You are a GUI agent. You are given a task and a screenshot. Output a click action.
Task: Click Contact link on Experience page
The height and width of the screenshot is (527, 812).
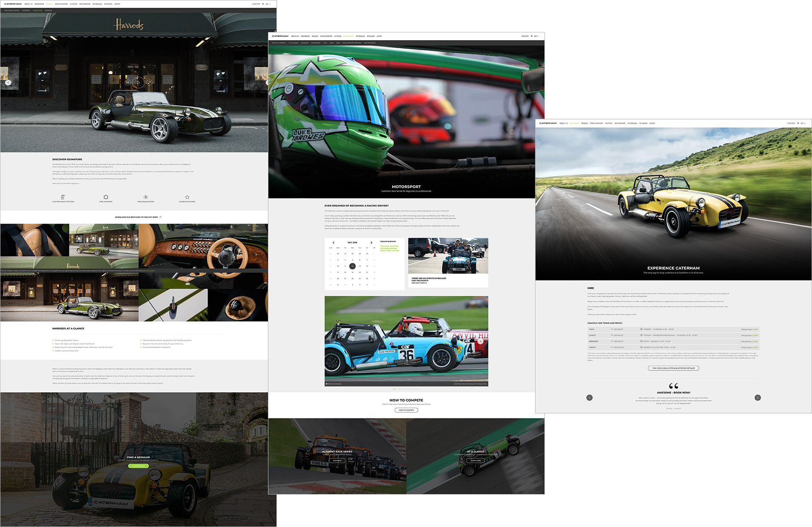pos(791,123)
